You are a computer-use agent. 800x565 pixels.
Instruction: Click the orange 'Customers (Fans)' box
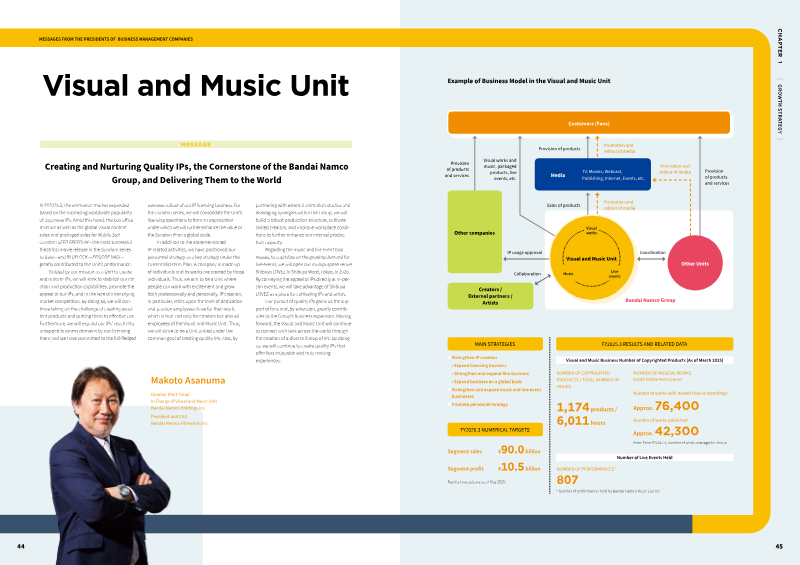pos(589,124)
